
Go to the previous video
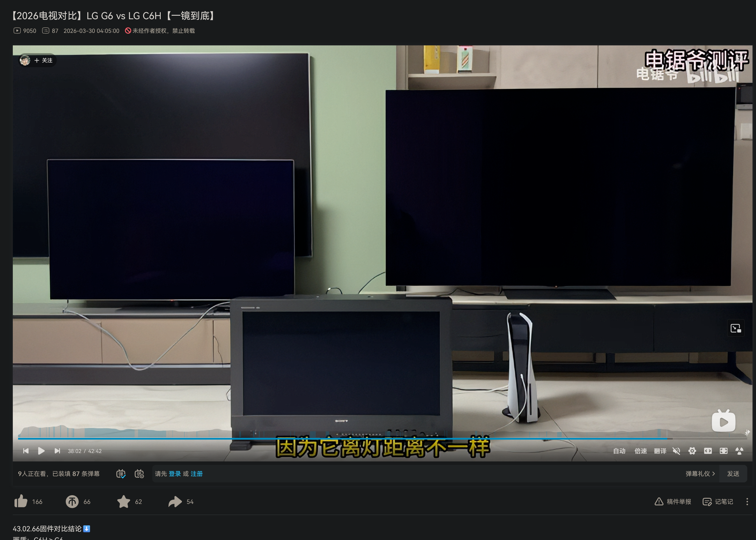click(x=26, y=451)
